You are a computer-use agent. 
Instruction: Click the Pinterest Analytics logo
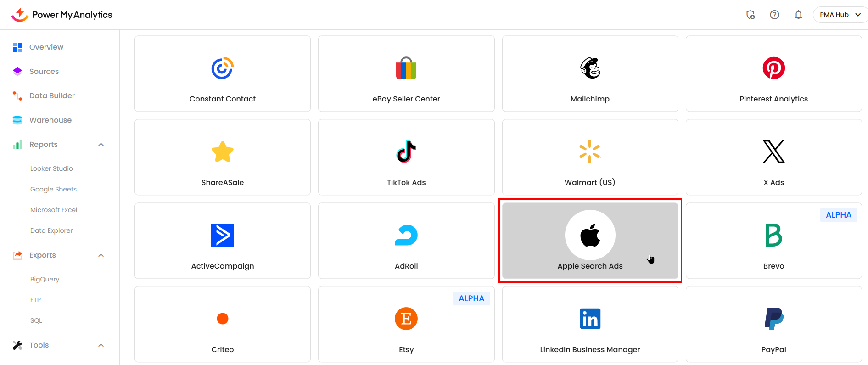tap(773, 68)
